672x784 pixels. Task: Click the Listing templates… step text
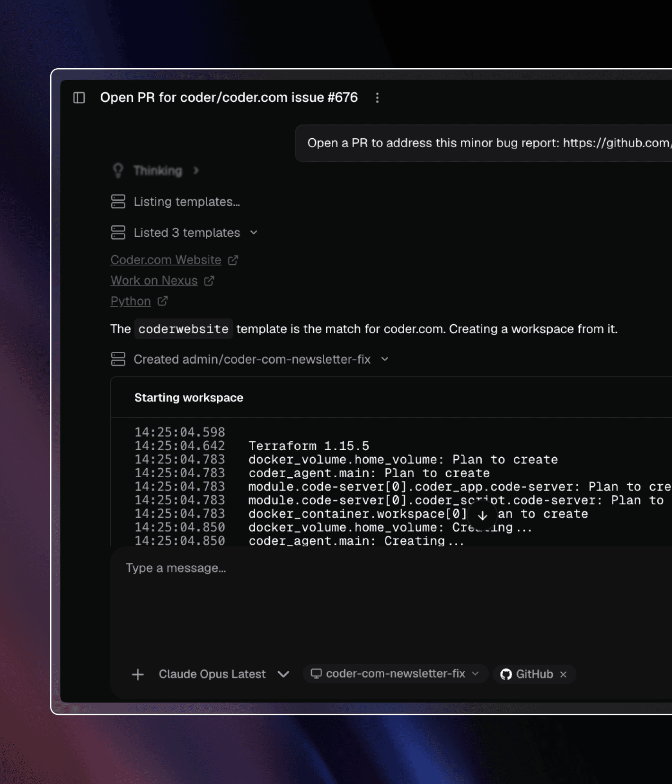point(187,202)
